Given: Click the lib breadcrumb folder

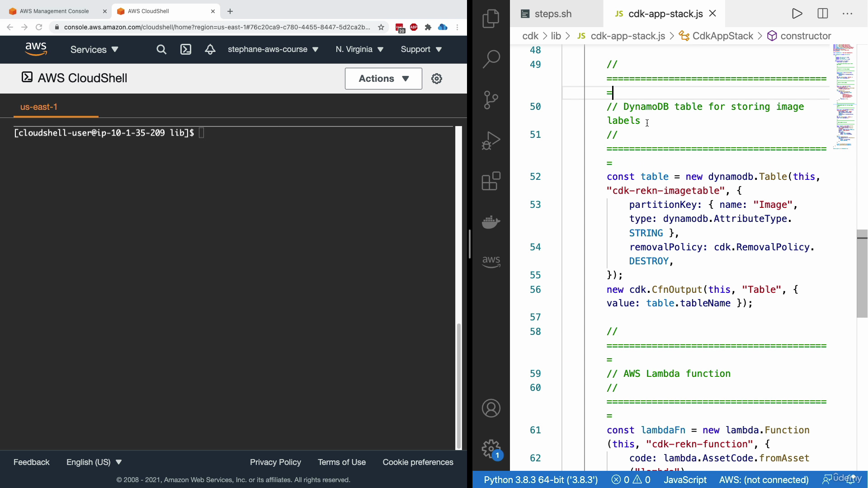Looking at the screenshot, I should click(556, 36).
